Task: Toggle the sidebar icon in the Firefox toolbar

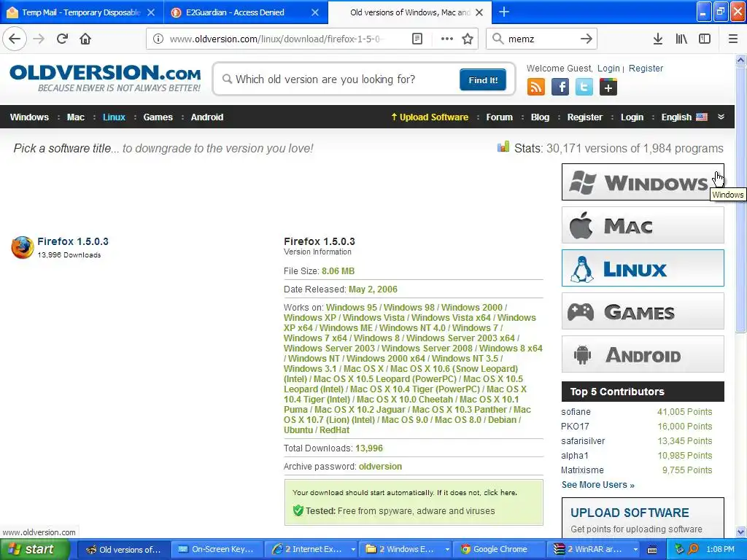Action: coord(705,39)
